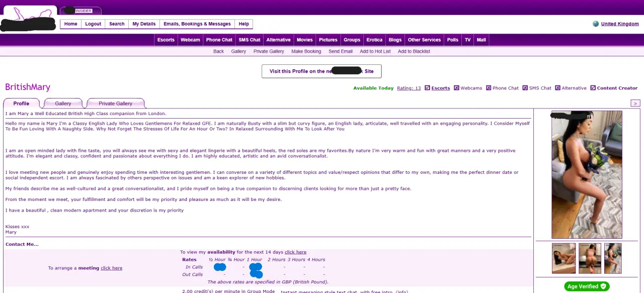Image resolution: width=644 pixels, height=293 pixels.
Task: Switch to the Profile tab
Action: click(x=21, y=104)
